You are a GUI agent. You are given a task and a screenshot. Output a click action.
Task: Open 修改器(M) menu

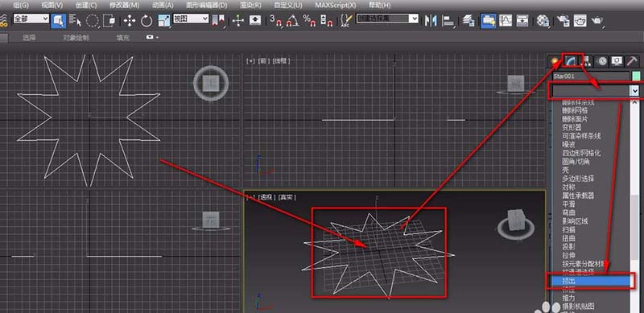click(125, 6)
